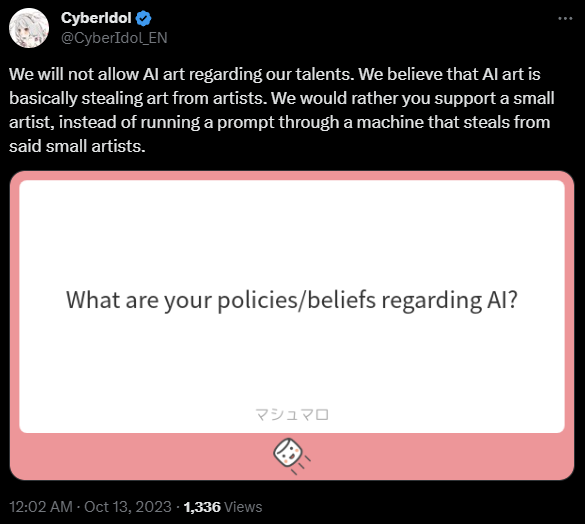Click the tweet line starting "We will not allow"

tap(275, 74)
